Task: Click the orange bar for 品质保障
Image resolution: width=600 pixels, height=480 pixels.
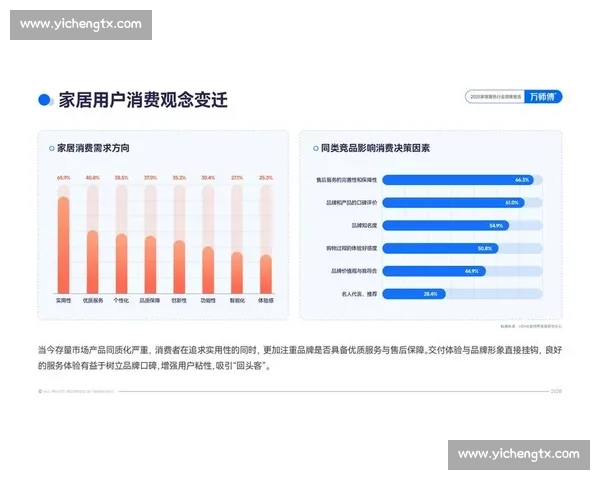Action: pos(150,265)
